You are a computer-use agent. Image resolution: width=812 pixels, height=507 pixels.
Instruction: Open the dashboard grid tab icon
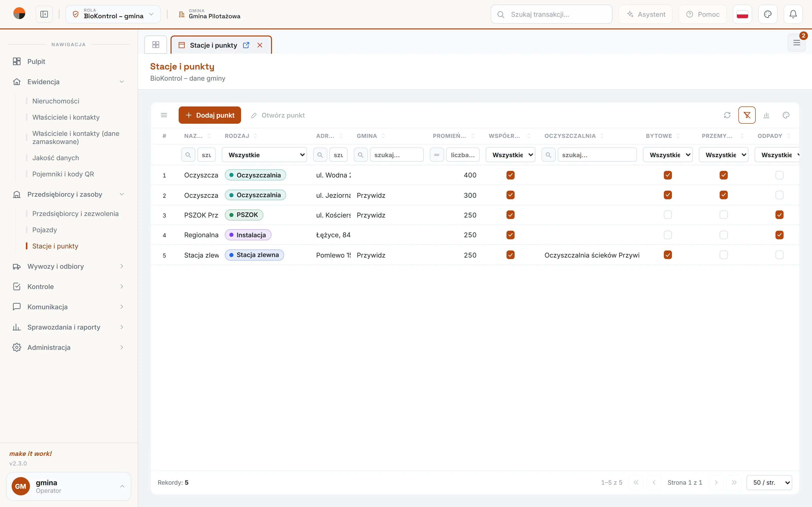click(x=156, y=45)
